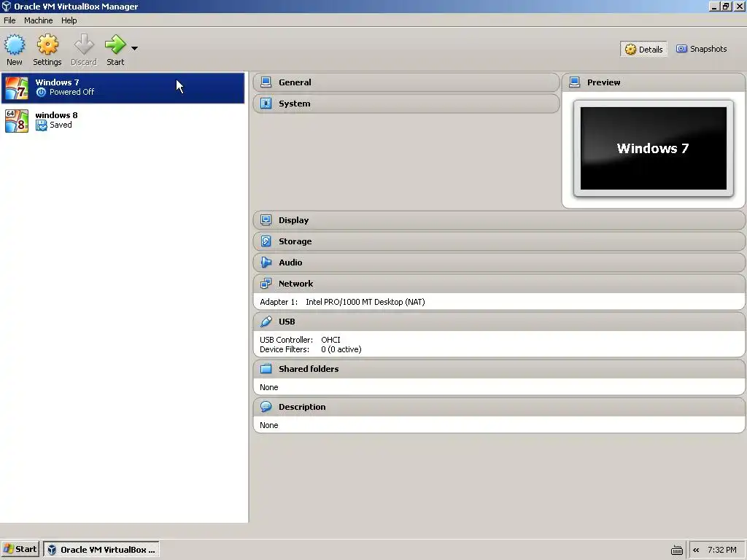
Task: Open the Windows Start menu
Action: 20,550
